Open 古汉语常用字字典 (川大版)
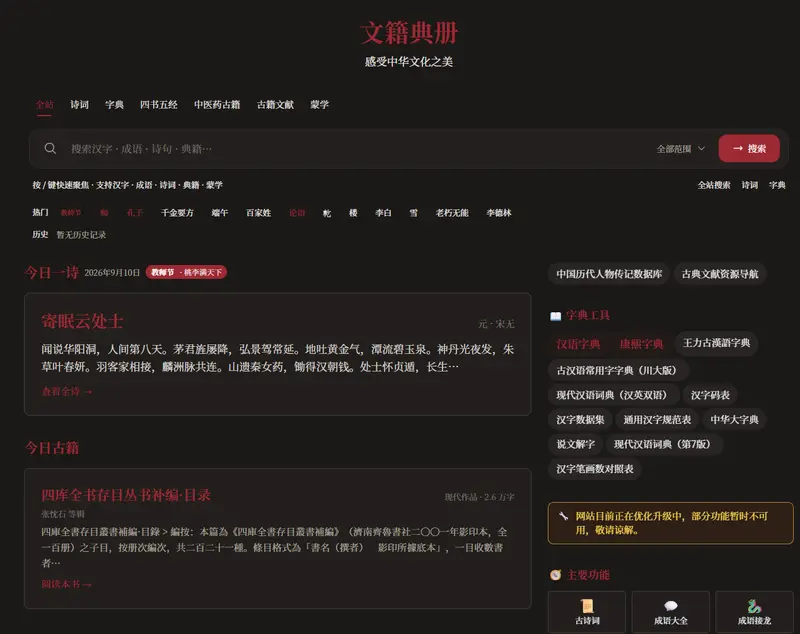The width and height of the screenshot is (800, 634). coord(618,370)
